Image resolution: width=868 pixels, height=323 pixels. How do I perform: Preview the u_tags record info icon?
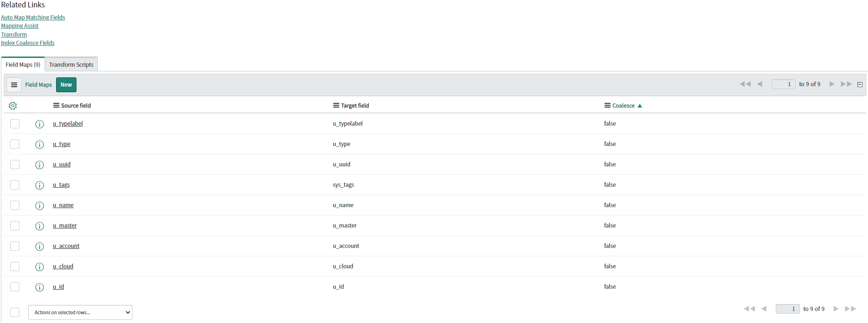click(x=40, y=185)
